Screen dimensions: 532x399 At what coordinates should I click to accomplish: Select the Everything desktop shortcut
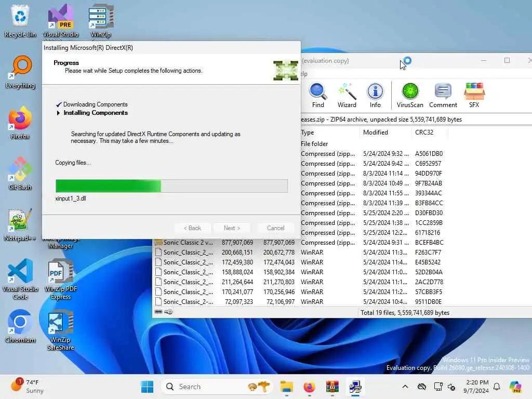pos(20,72)
